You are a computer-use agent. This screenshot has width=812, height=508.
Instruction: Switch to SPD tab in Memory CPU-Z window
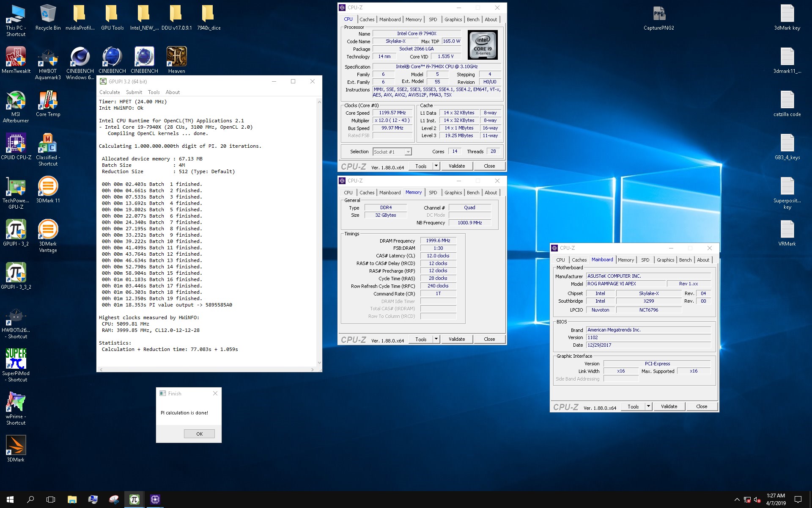pos(433,193)
